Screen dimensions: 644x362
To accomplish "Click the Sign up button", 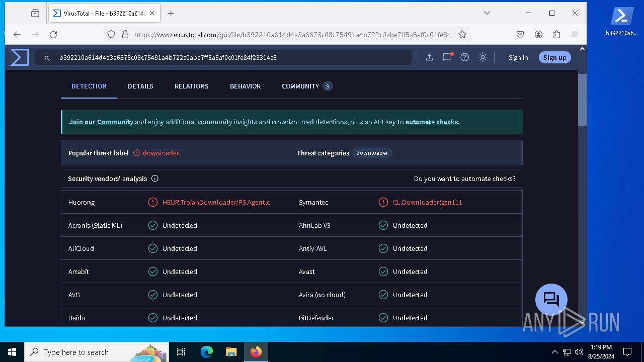I will tap(555, 57).
